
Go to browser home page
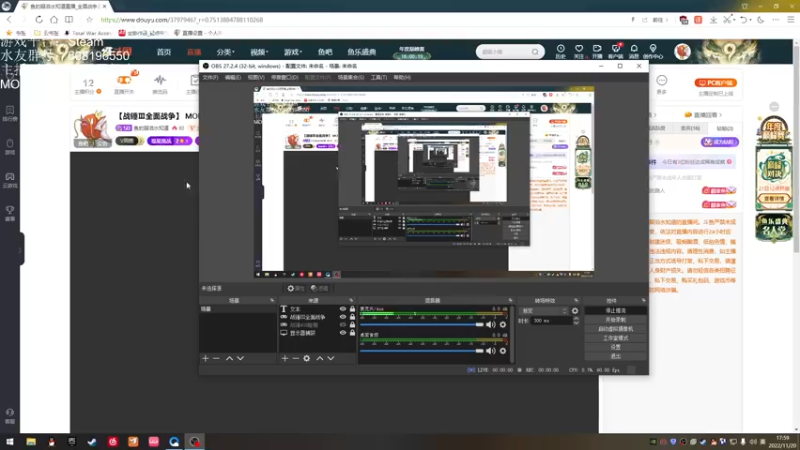pos(54,20)
